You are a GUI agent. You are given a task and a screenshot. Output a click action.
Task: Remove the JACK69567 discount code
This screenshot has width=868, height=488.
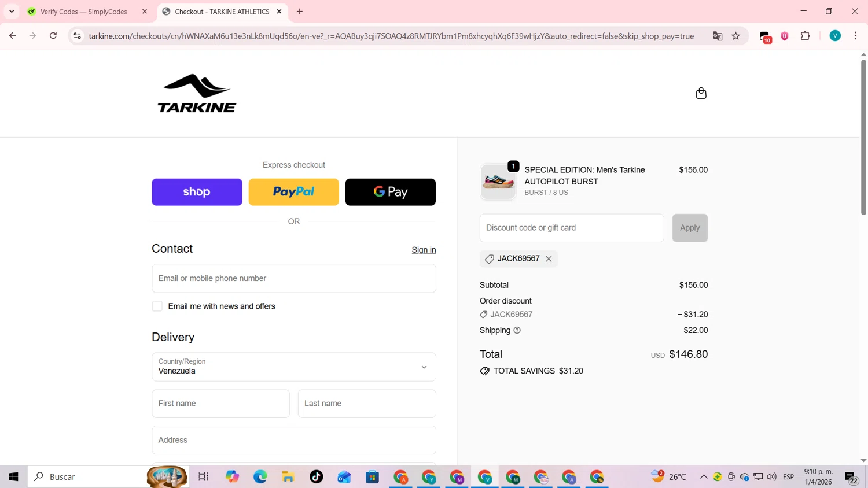coord(549,258)
